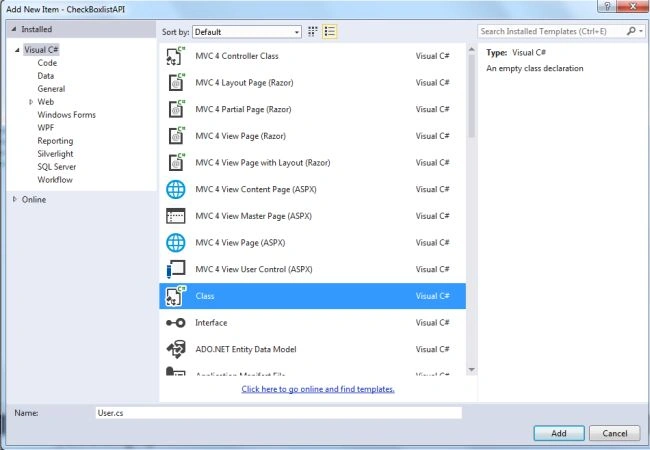Select the "Class" template name
650x450 pixels.
(205, 296)
